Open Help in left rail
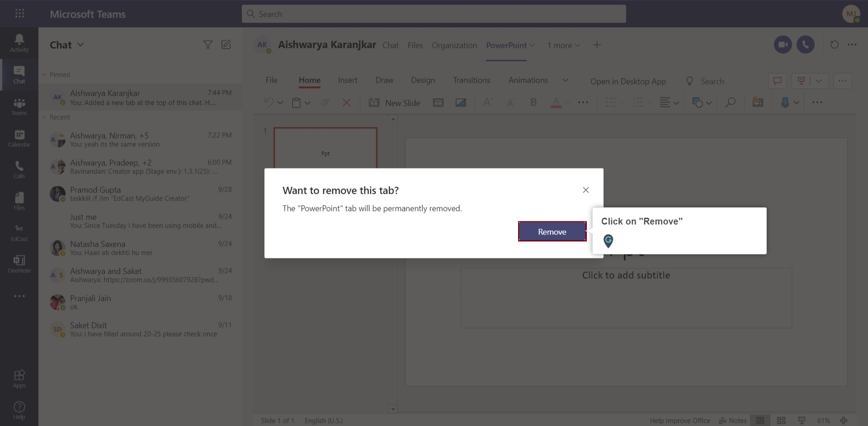This screenshot has width=868, height=426. 19,410
